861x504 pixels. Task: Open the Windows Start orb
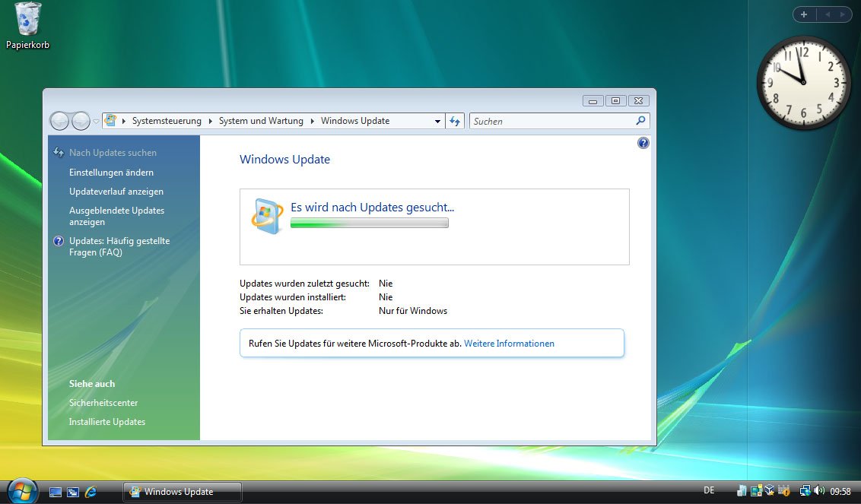(21, 491)
